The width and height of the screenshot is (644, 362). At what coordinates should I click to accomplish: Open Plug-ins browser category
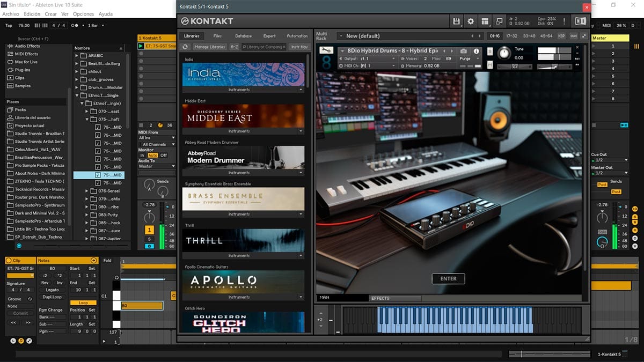[x=18, y=70]
